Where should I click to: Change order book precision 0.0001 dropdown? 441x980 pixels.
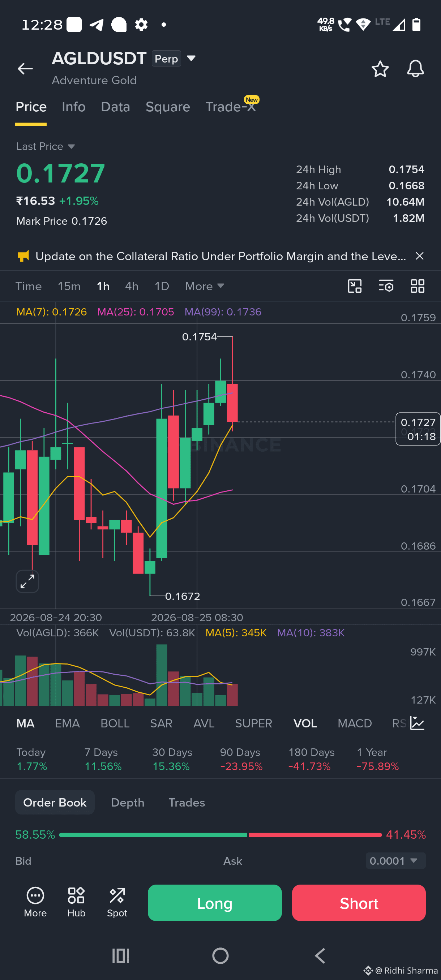[x=395, y=860]
